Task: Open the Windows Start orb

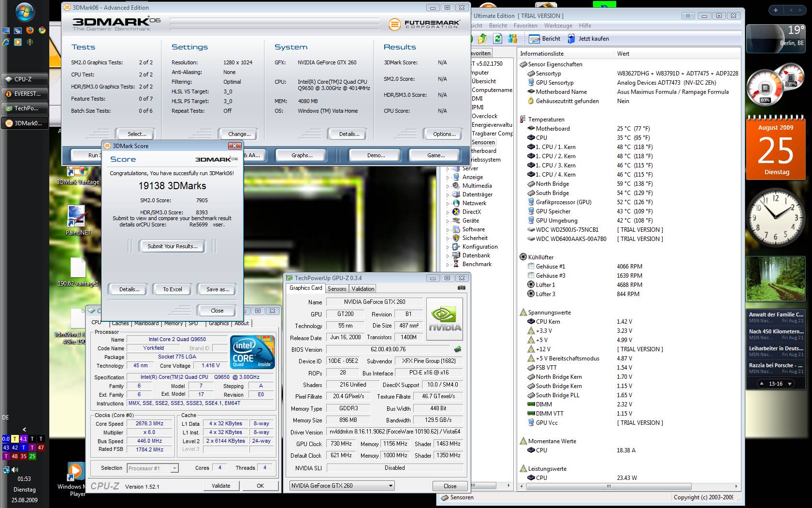Action: 24,13
